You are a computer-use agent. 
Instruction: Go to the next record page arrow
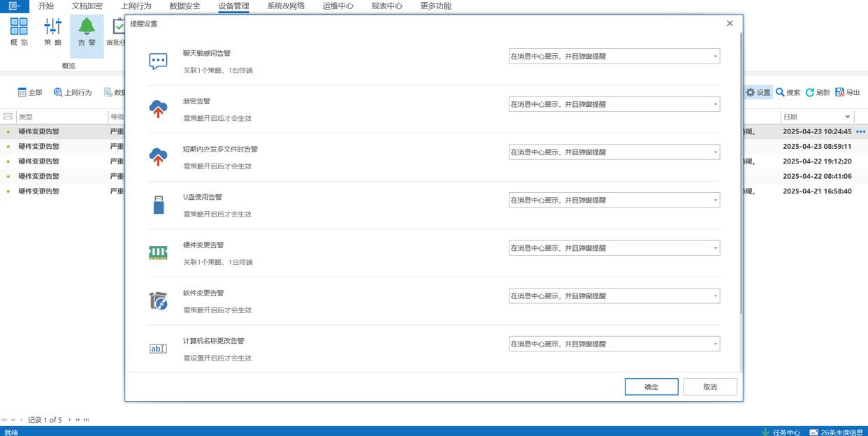coord(69,420)
